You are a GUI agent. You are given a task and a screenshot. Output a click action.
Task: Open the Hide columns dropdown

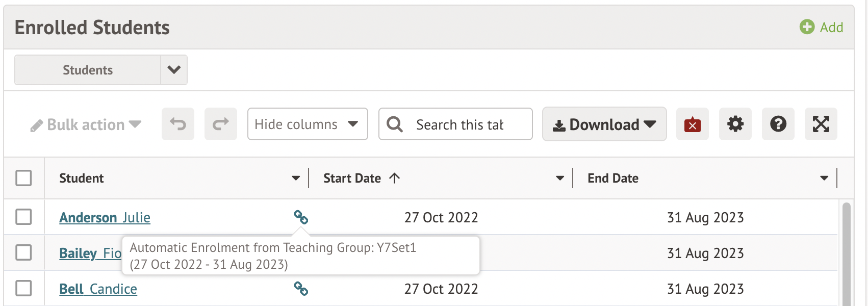(307, 124)
